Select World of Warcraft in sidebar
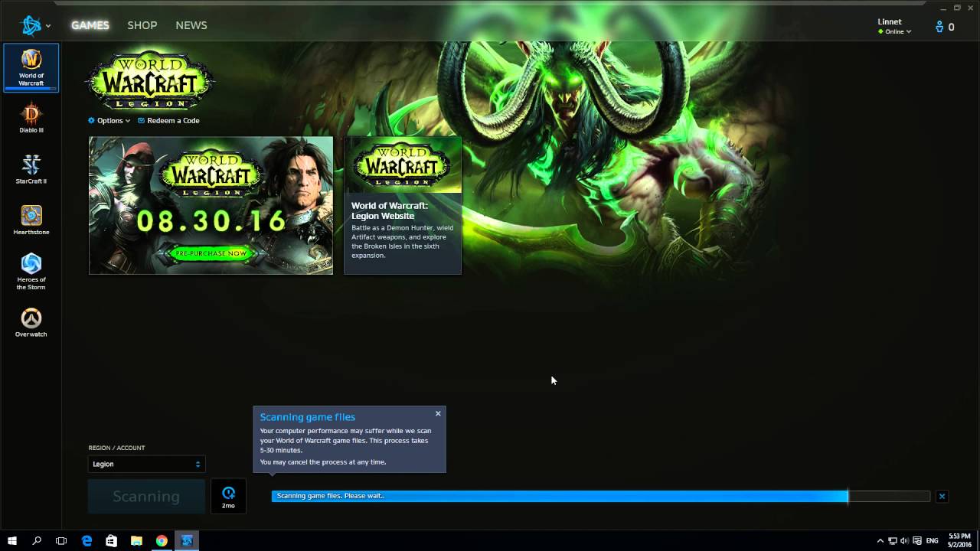This screenshot has height=551, width=980. tap(31, 68)
